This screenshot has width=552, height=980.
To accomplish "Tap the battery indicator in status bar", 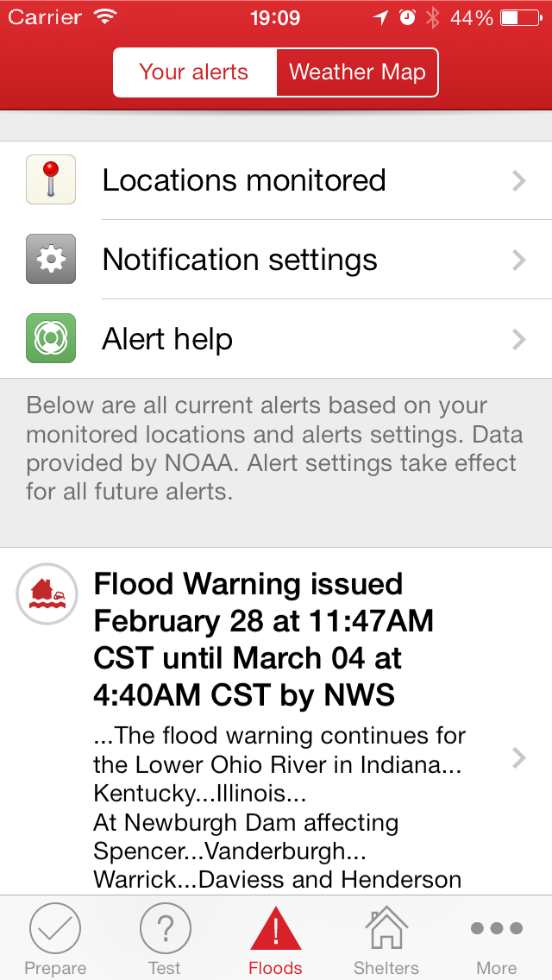I will pos(520,17).
